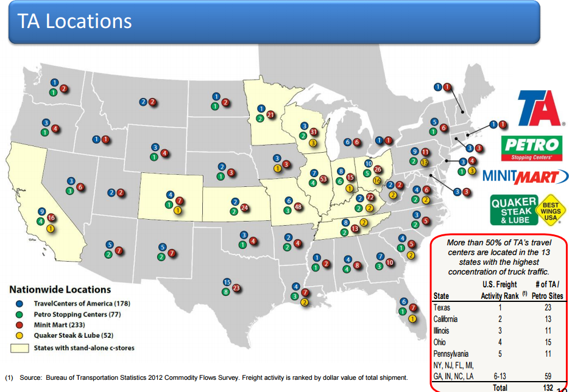Select the blue 7 marker in Georgia
Screen dimensions: 569x392
(x=380, y=256)
